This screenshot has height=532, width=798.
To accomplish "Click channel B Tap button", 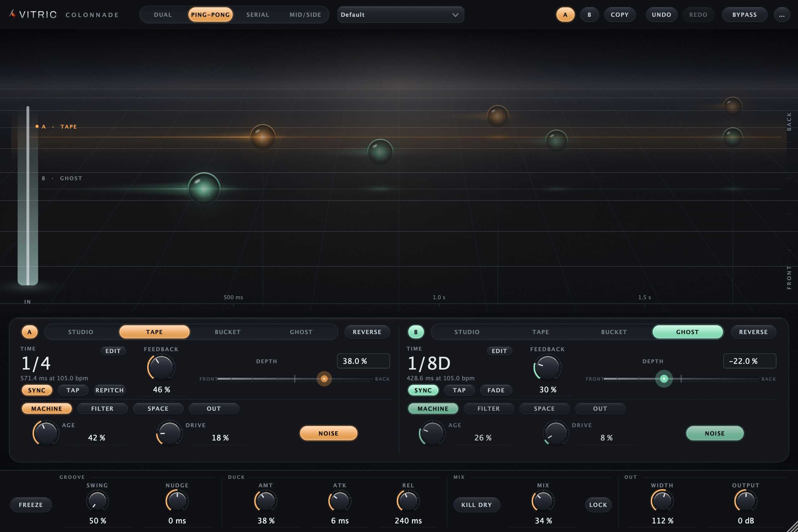I will coord(459,390).
